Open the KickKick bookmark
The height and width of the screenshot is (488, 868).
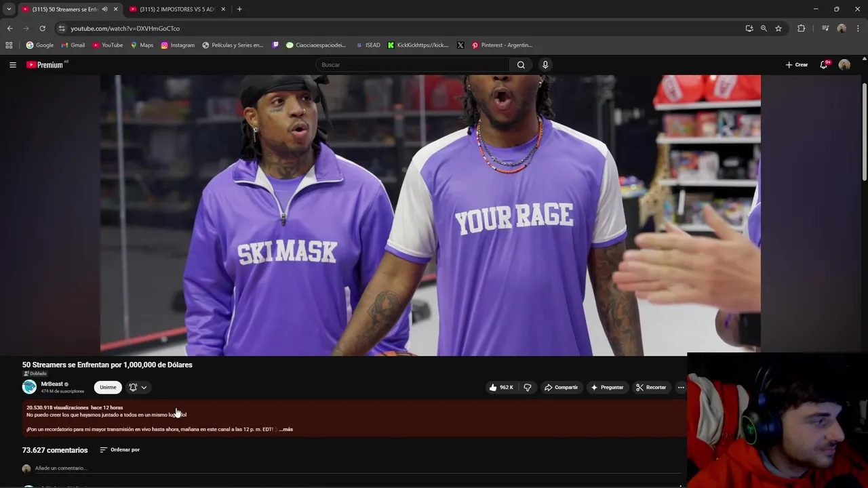418,45
